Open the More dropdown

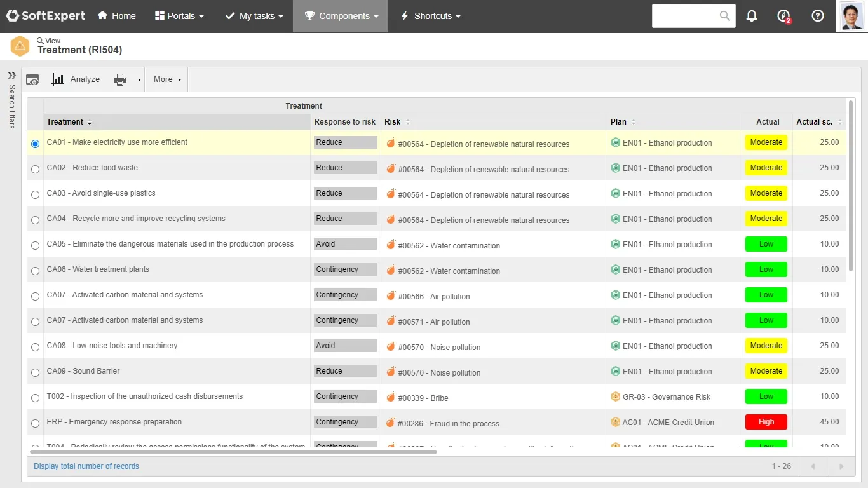pyautogui.click(x=167, y=79)
